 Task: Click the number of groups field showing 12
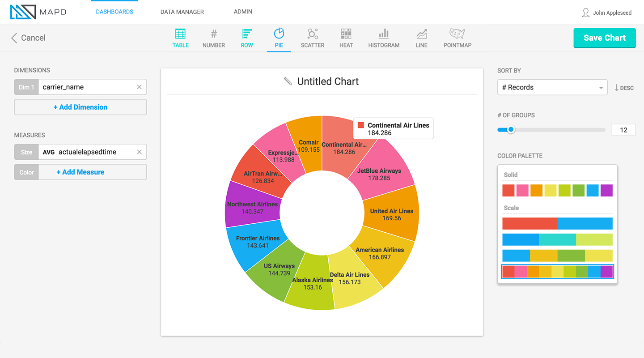click(623, 130)
